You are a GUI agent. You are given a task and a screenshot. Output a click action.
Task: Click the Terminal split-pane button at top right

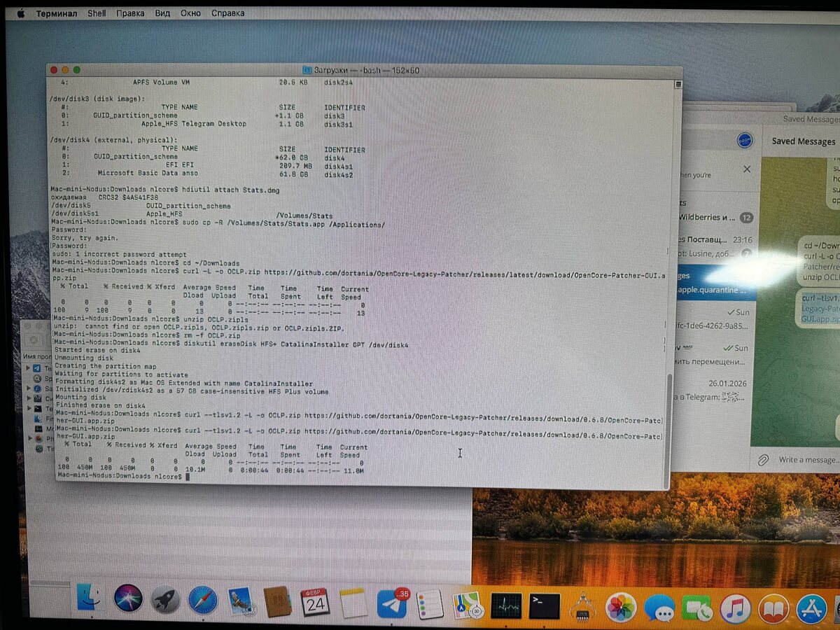[x=678, y=83]
